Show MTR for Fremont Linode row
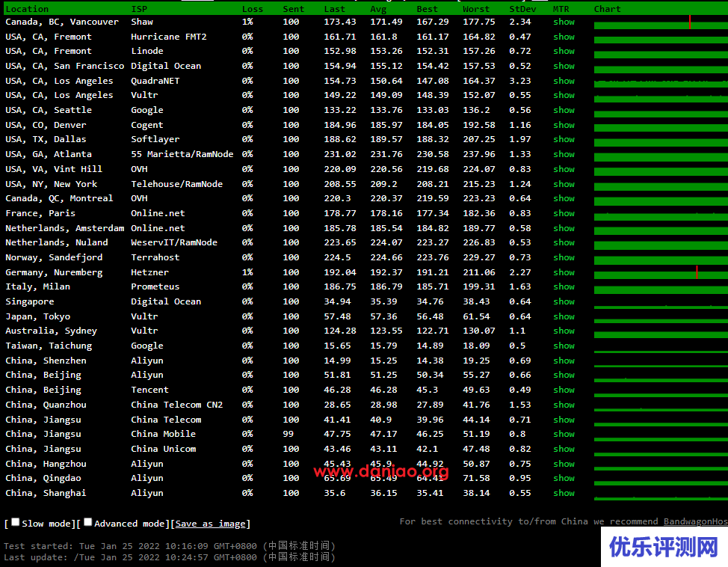728x567 pixels. [x=564, y=51]
